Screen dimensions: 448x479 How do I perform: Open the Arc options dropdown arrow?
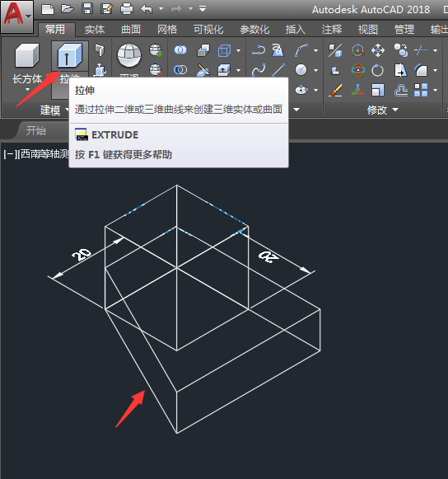pyautogui.click(x=316, y=50)
